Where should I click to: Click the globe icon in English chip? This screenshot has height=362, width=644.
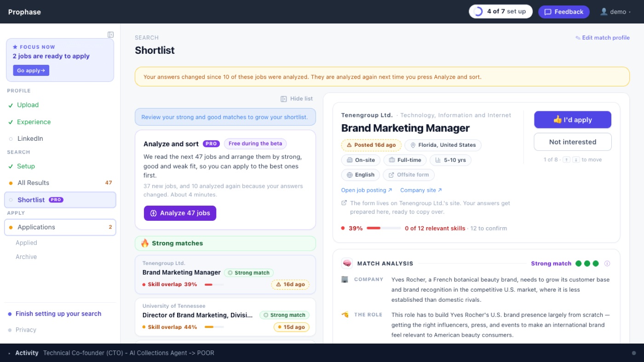coord(350,175)
